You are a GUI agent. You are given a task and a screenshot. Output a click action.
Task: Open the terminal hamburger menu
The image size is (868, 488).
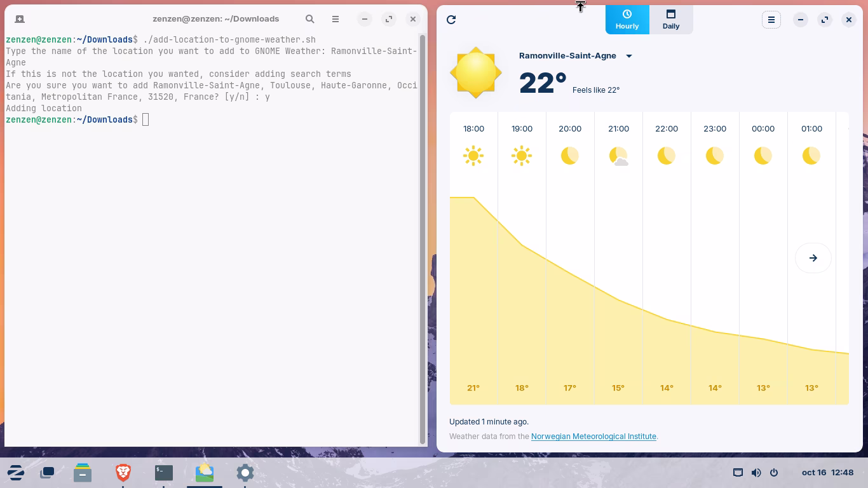click(x=336, y=19)
